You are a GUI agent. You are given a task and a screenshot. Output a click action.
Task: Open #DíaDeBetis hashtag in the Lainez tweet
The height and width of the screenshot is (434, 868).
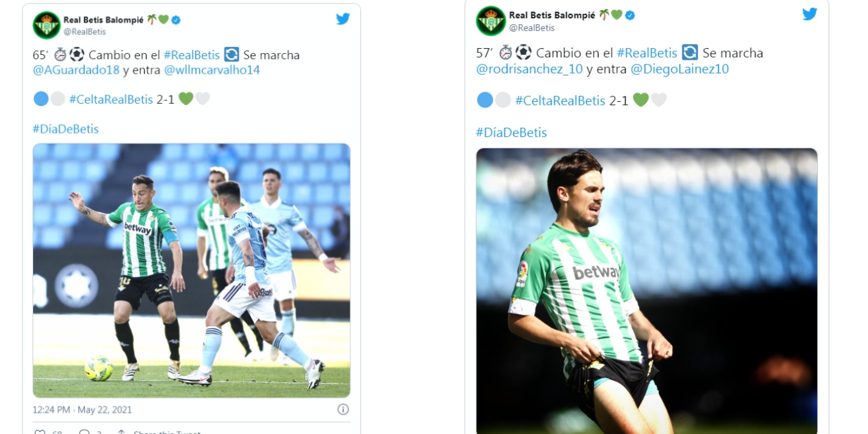[x=511, y=133]
